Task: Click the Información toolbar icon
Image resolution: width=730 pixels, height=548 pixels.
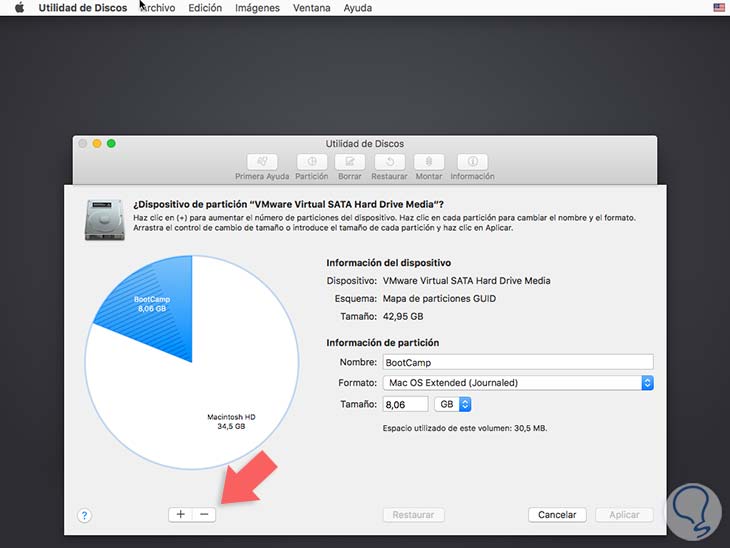Action: pyautogui.click(x=472, y=162)
